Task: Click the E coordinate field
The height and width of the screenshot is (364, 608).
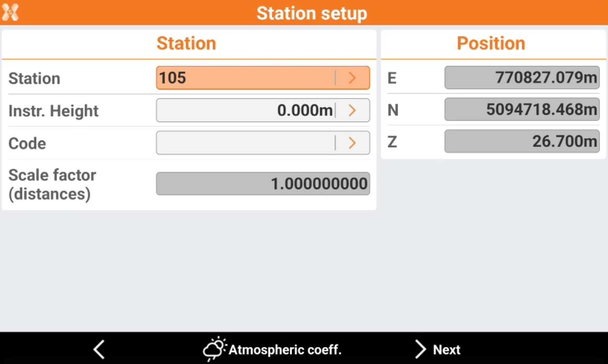Action: coord(522,78)
